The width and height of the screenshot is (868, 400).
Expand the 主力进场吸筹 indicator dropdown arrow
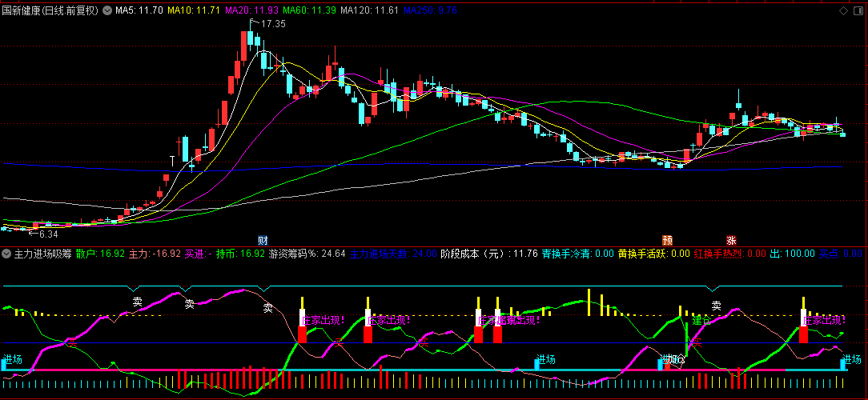[6, 254]
